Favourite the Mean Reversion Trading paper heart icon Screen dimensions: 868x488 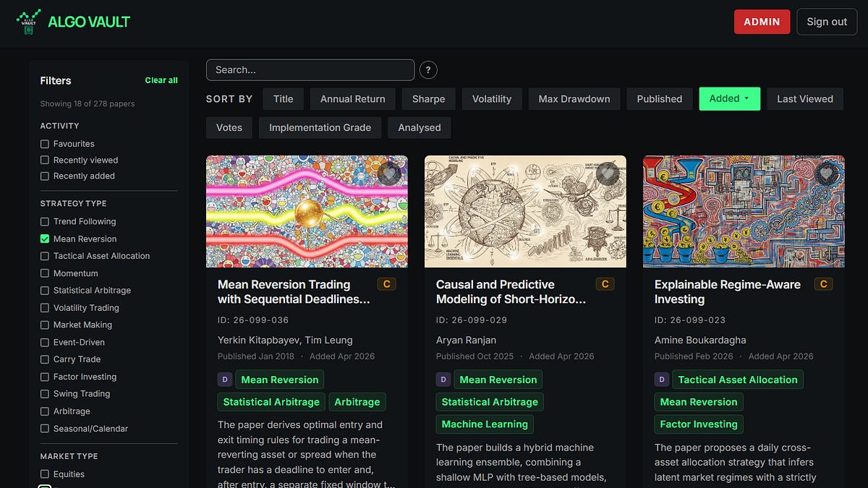389,174
